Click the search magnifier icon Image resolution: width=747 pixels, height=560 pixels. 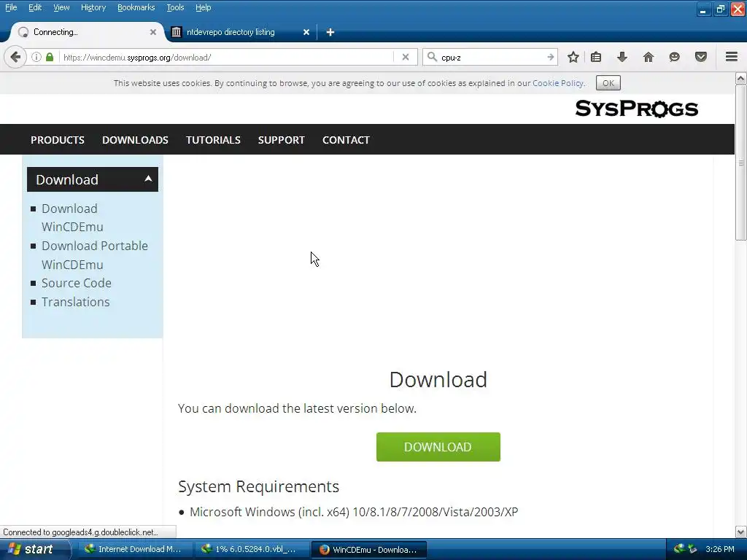pyautogui.click(x=432, y=57)
